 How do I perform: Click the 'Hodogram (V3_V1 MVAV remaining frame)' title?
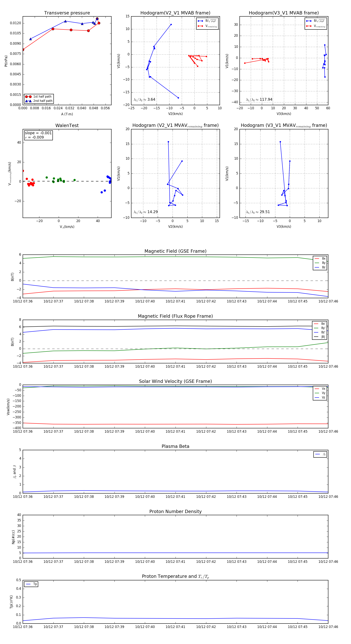pyautogui.click(x=284, y=125)
